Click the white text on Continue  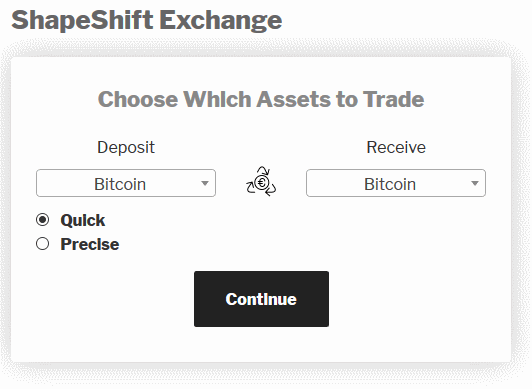[261, 299]
